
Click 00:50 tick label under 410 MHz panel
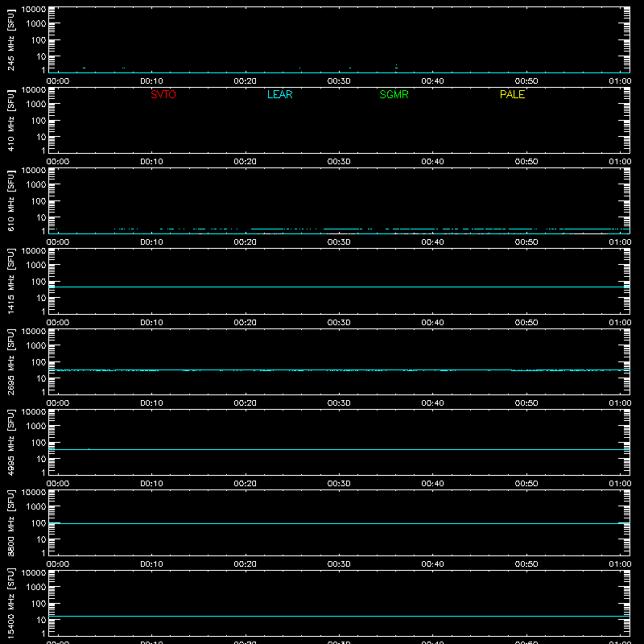coord(526,162)
